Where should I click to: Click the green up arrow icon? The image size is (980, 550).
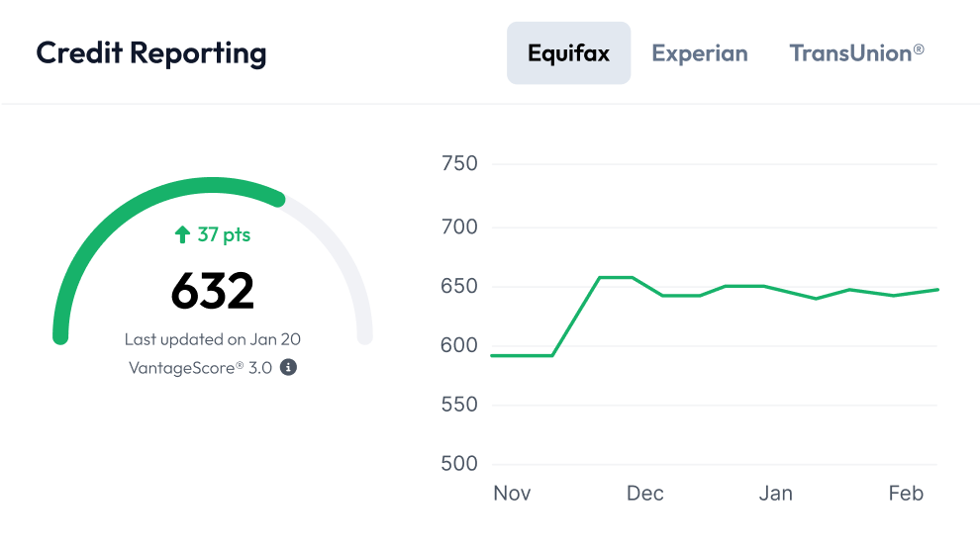182,234
